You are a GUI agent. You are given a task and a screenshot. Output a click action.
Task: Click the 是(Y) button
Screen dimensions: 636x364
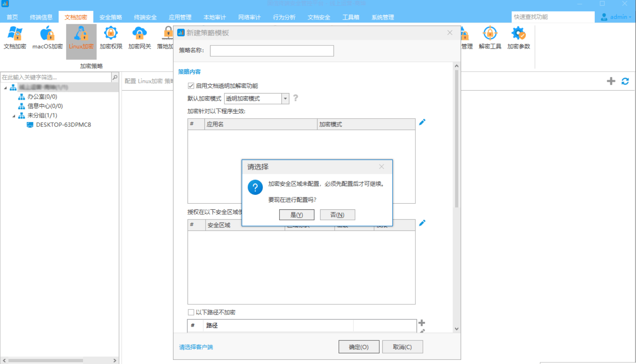click(297, 215)
